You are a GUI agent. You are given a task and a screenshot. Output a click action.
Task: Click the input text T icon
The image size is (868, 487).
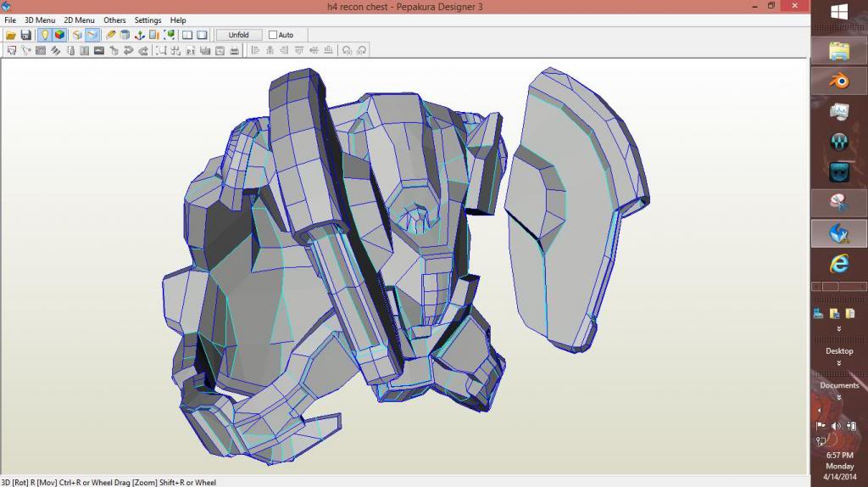click(x=84, y=50)
